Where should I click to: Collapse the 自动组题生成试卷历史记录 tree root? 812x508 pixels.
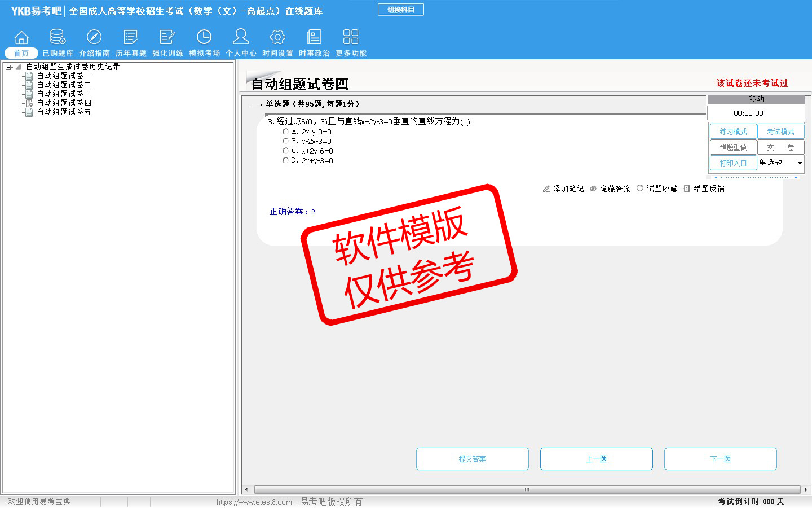[8, 67]
